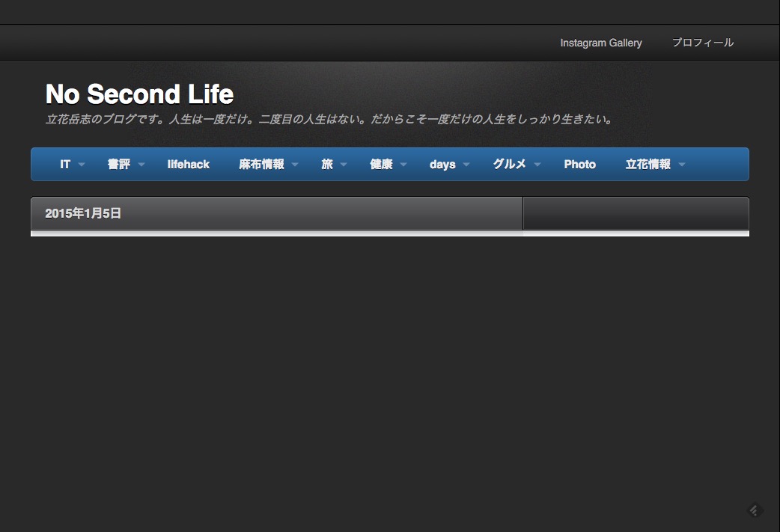This screenshot has height=532, width=780.
Task: Click the 立花情報 menu label
Action: pos(648,165)
